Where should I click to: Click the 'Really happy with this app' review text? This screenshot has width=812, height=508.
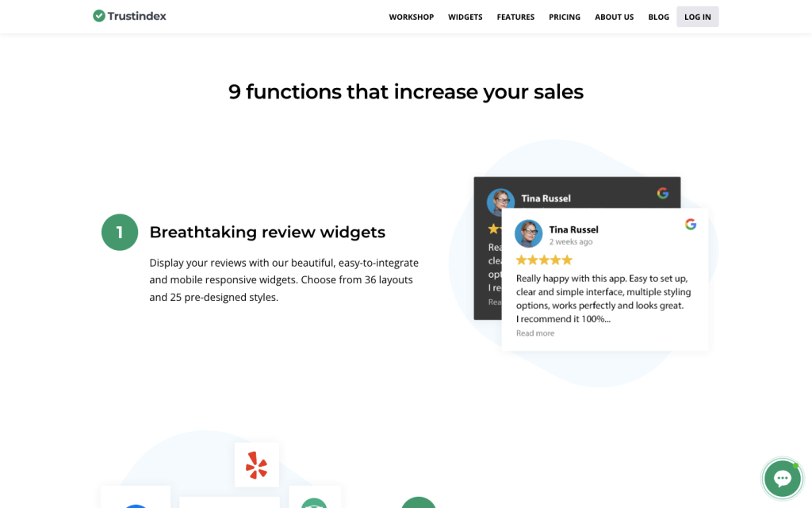[603, 298]
